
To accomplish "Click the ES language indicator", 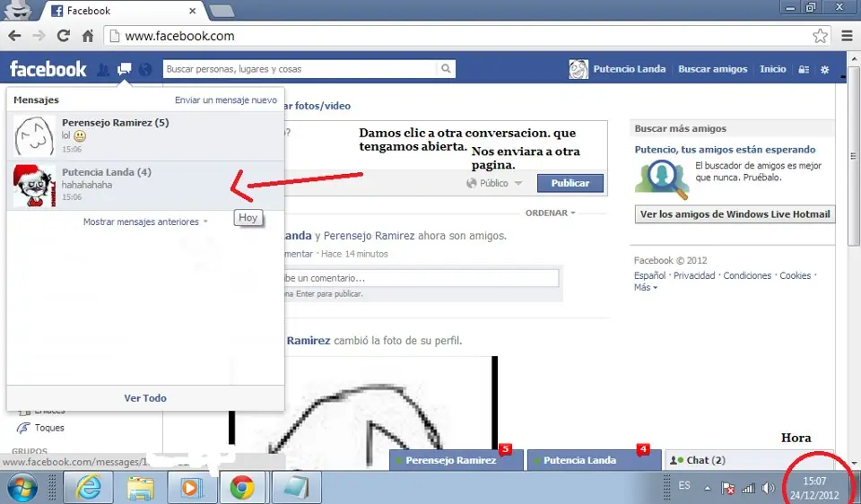I will (684, 485).
